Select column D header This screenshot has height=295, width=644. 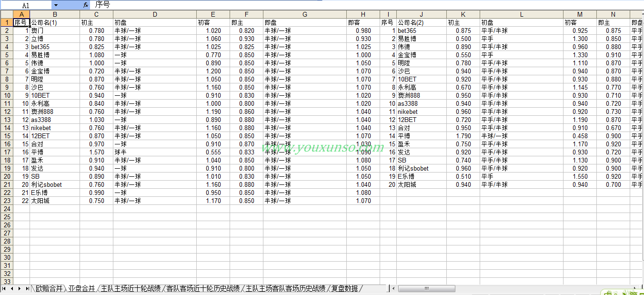tap(155, 14)
